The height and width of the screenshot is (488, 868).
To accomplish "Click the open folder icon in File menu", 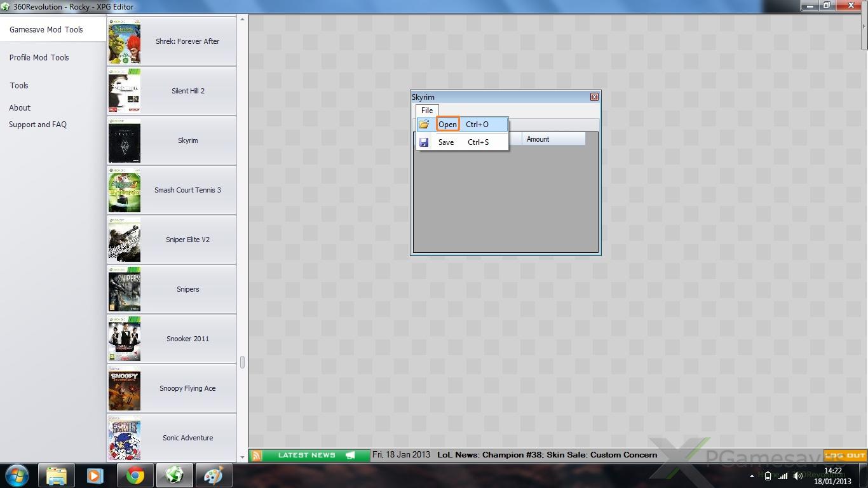I will (424, 125).
